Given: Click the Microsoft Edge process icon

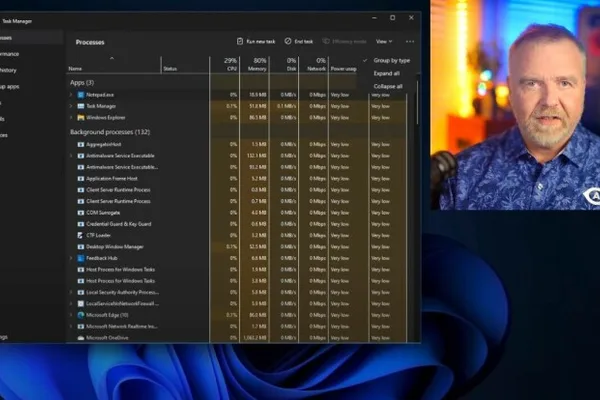Looking at the screenshot, I should [x=81, y=315].
